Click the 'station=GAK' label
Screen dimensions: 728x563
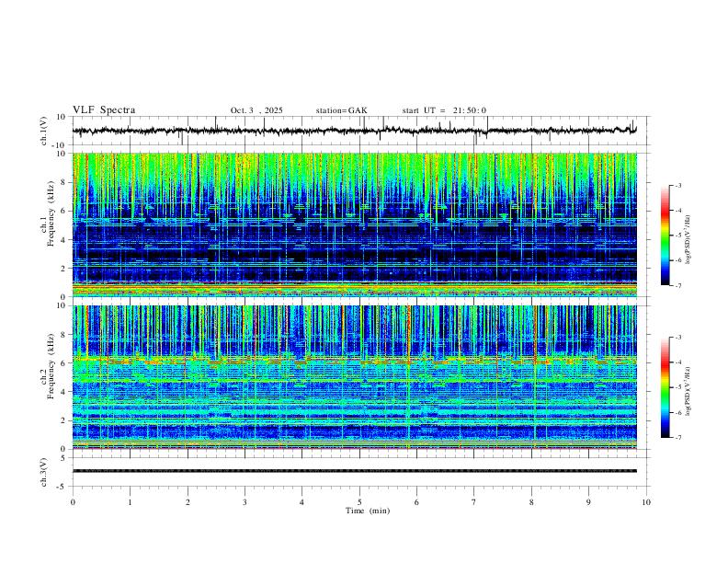(341, 110)
